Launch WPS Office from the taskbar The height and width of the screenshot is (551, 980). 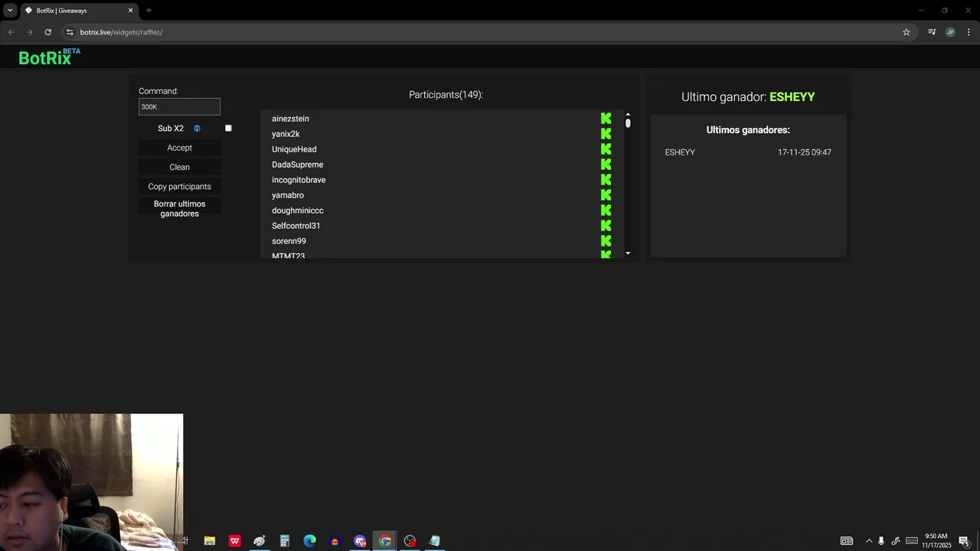click(x=234, y=541)
